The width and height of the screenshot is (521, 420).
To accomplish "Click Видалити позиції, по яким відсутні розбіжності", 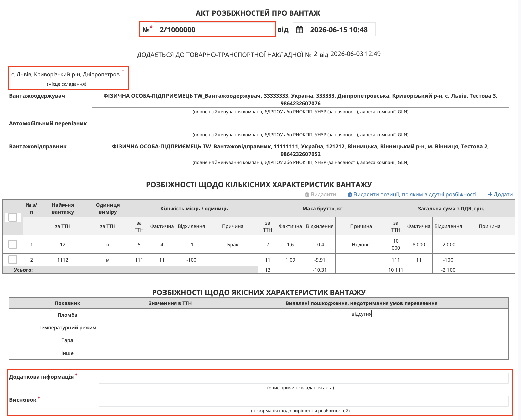I will (412, 195).
